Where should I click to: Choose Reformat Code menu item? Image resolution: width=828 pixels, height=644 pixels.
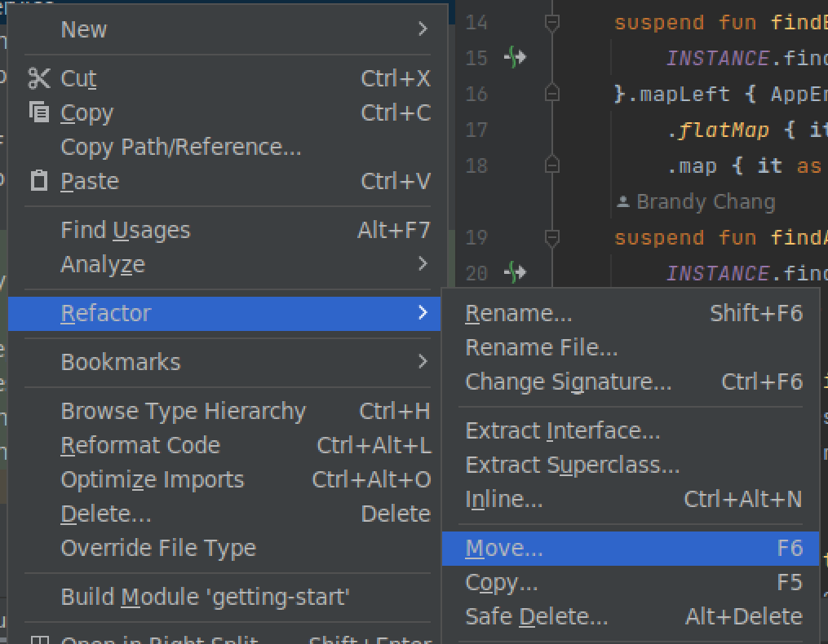(x=140, y=445)
